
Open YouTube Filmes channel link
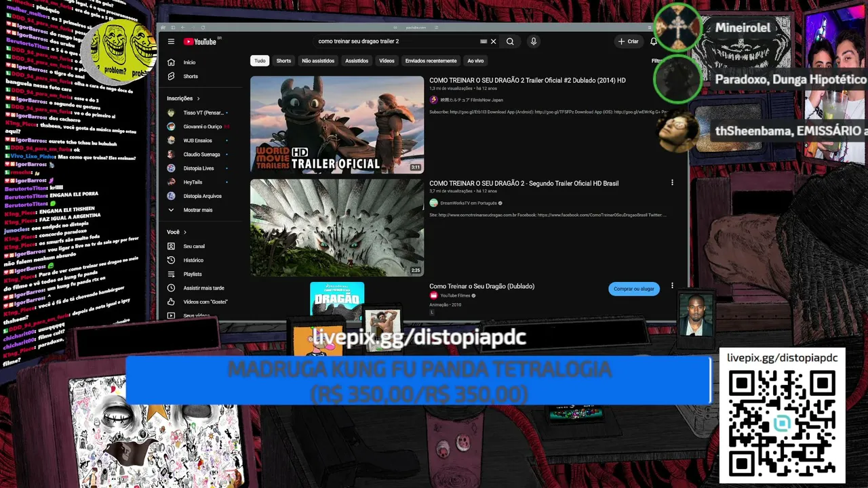455,296
